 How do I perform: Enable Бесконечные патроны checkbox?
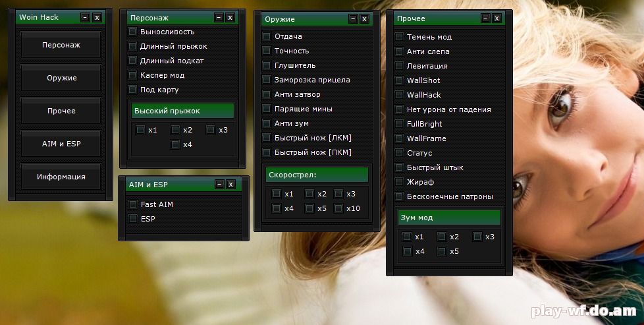click(x=399, y=196)
